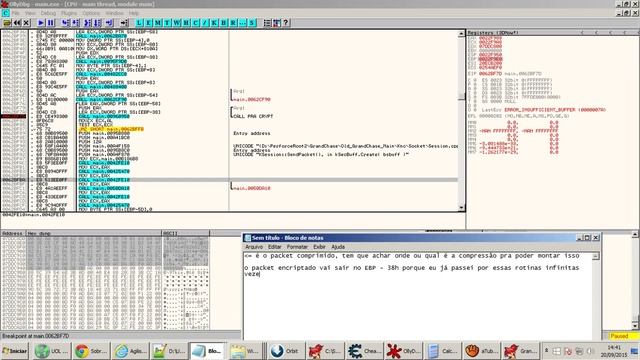Open the Iniciar start button
Viewport: 640px width, 360px height.
15,351
